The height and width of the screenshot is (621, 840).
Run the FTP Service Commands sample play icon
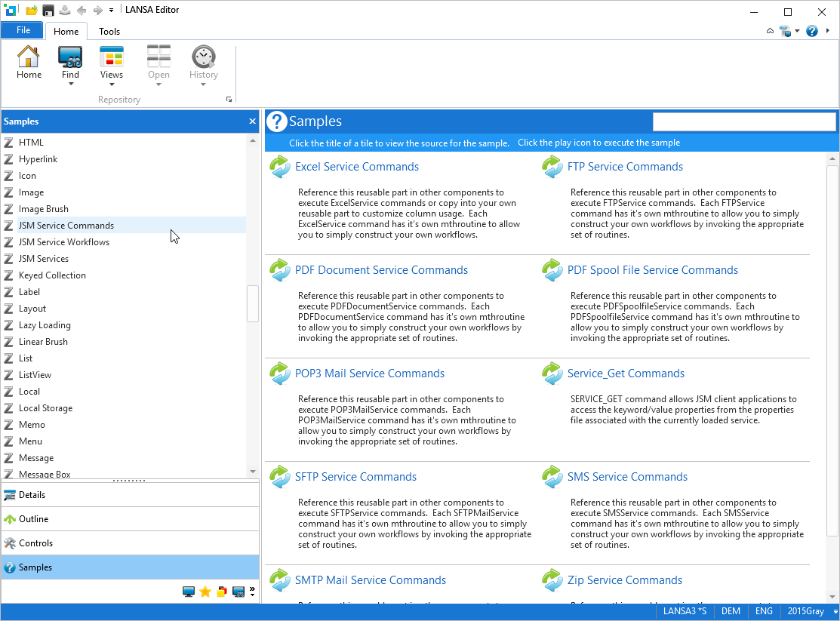552,167
